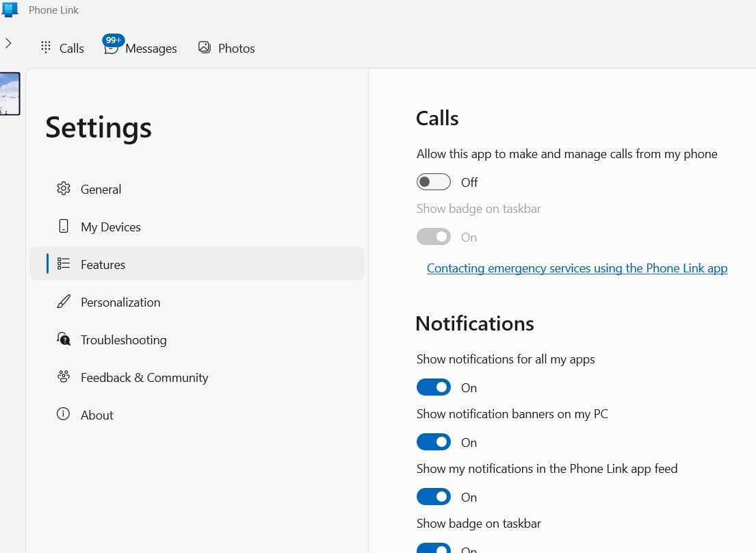The width and height of the screenshot is (756, 553).
Task: Enable calls from my phone
Action: (433, 181)
